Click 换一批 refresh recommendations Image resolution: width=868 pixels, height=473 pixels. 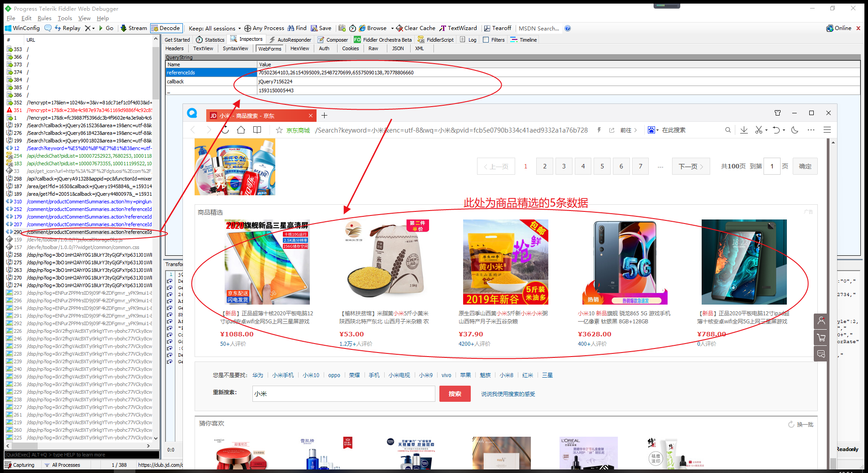click(801, 424)
